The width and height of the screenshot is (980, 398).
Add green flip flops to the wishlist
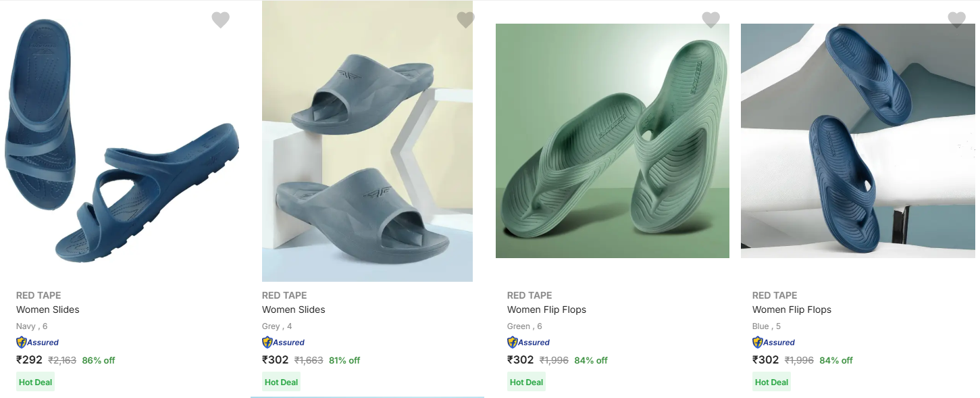click(x=711, y=20)
